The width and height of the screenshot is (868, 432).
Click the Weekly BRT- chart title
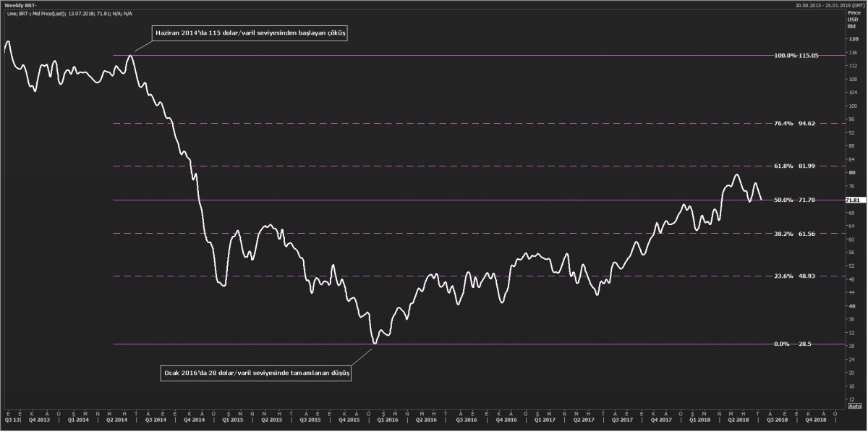[19, 5]
